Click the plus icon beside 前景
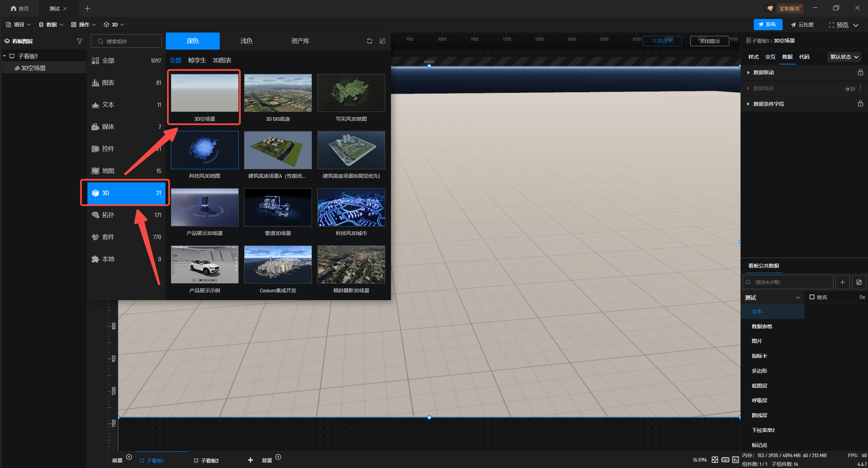 (129, 457)
